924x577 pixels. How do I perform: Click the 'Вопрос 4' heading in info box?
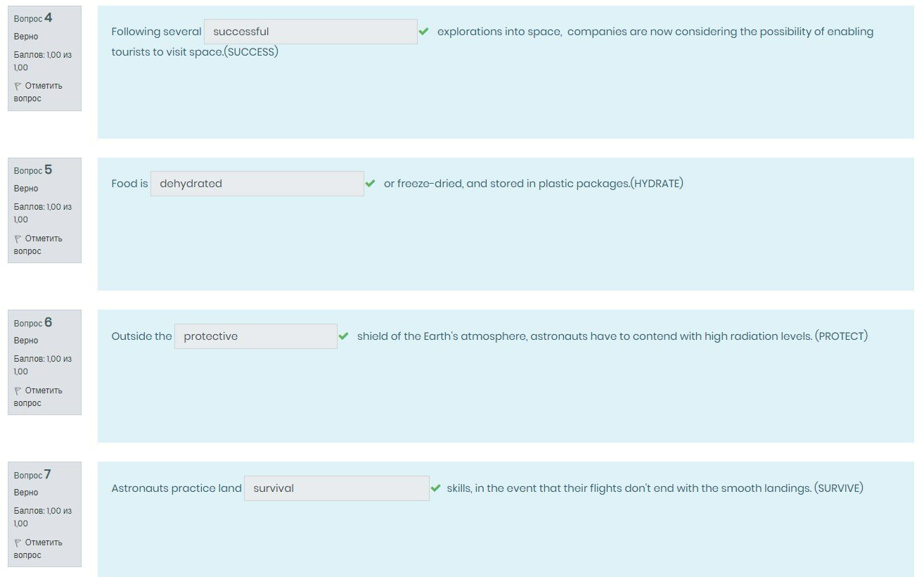click(x=33, y=18)
